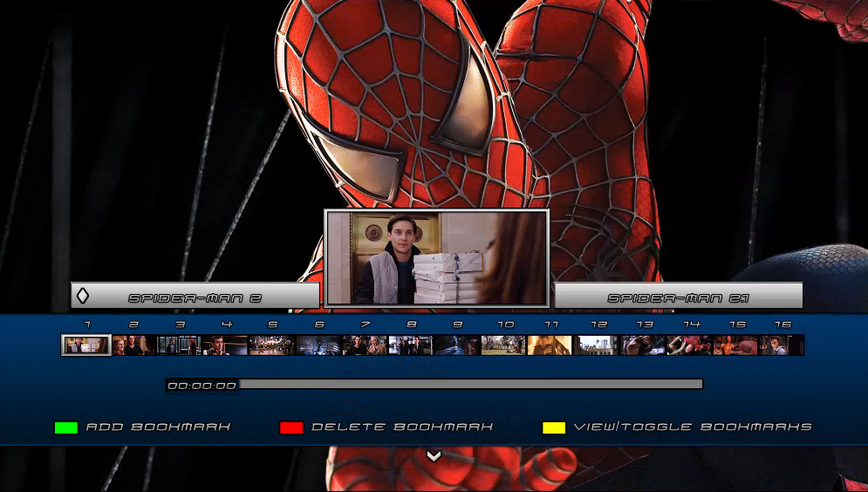
Task: Click the chapter number 1 label
Action: point(87,325)
